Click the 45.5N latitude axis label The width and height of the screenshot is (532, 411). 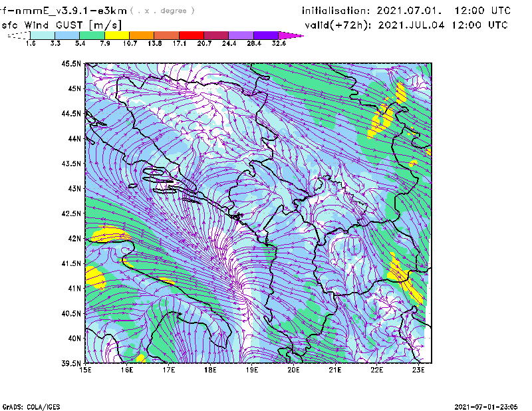[x=71, y=64]
